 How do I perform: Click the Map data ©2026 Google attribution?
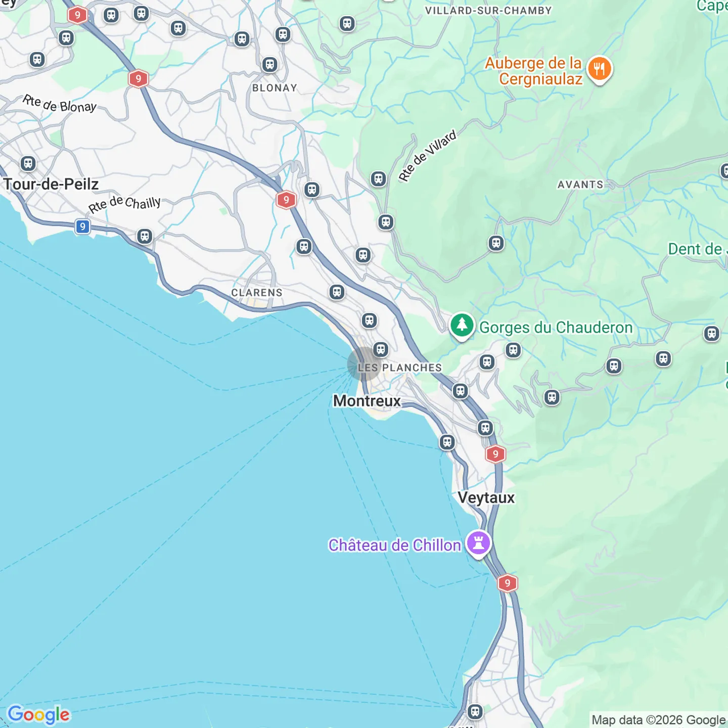pos(659,720)
